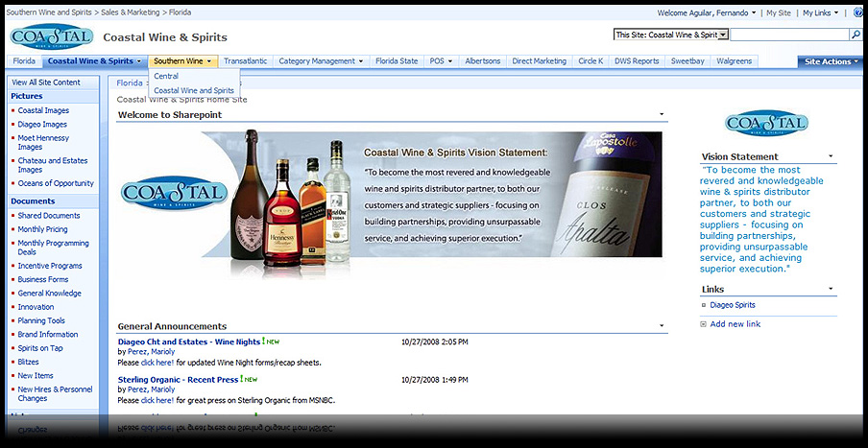Image resolution: width=868 pixels, height=448 pixels.
Task: Choose Coastal Wine and Spirits menu entry
Action: coord(194,90)
